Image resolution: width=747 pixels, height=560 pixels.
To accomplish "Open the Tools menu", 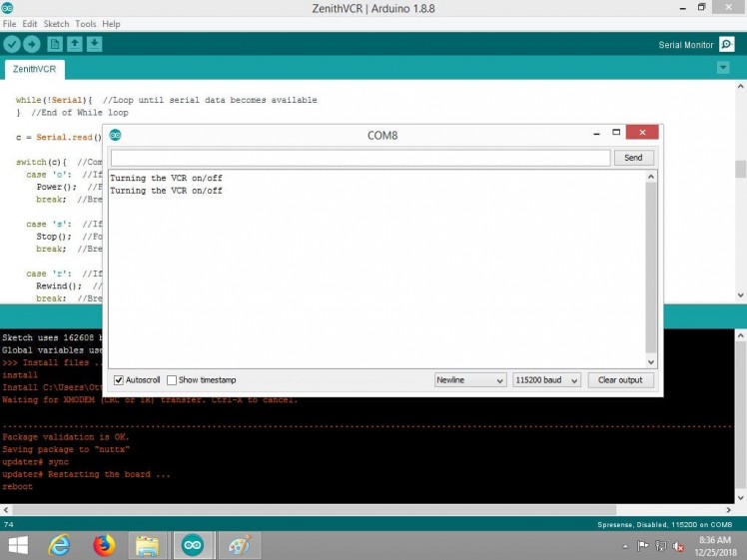I will [x=86, y=23].
